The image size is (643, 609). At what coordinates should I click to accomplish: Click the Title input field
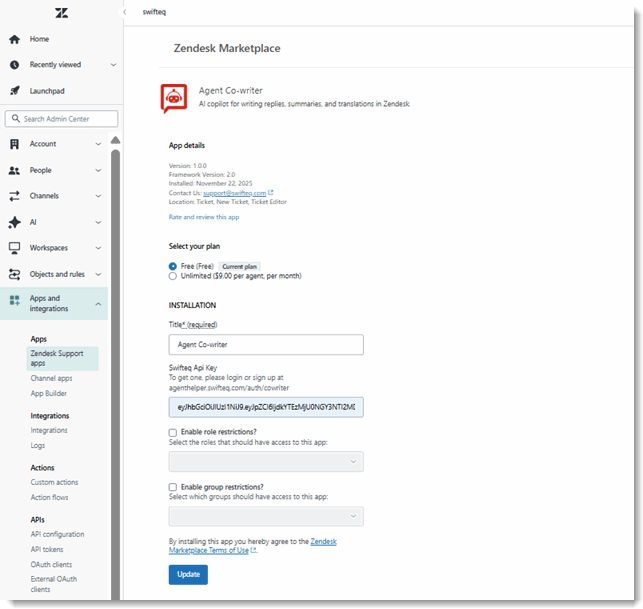[x=266, y=344]
